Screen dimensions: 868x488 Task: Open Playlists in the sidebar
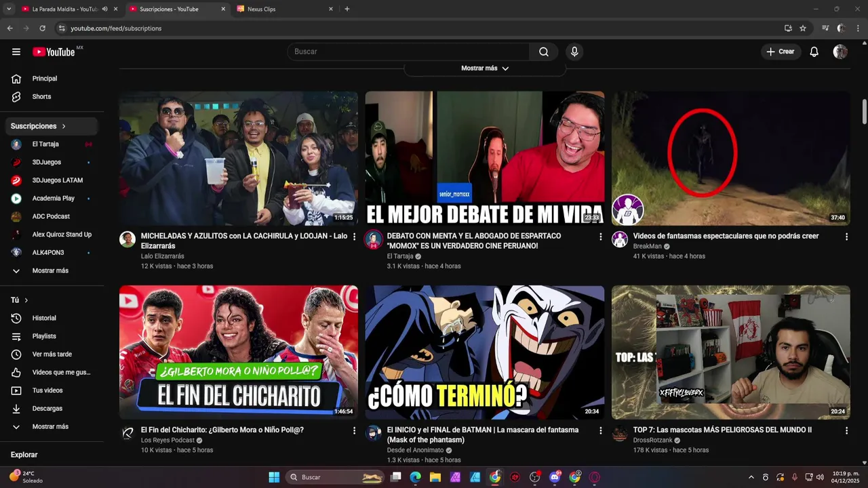pos(52,336)
